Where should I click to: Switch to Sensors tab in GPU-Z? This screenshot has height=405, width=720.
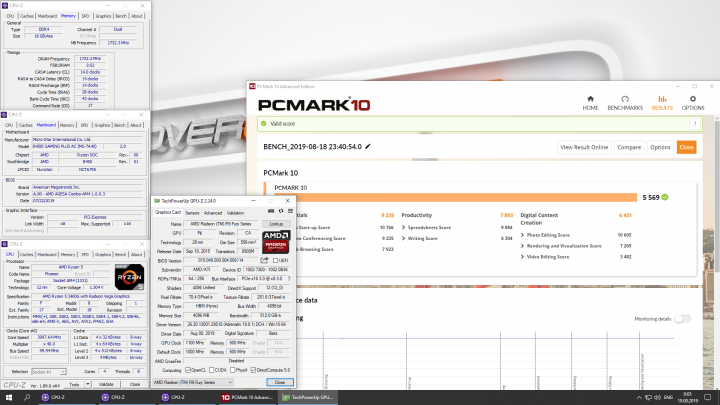click(x=192, y=213)
